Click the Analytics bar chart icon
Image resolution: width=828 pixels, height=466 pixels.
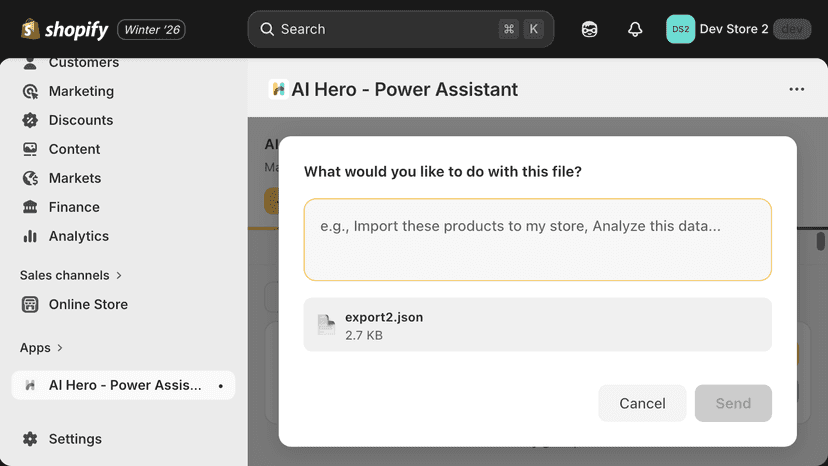tap(30, 236)
